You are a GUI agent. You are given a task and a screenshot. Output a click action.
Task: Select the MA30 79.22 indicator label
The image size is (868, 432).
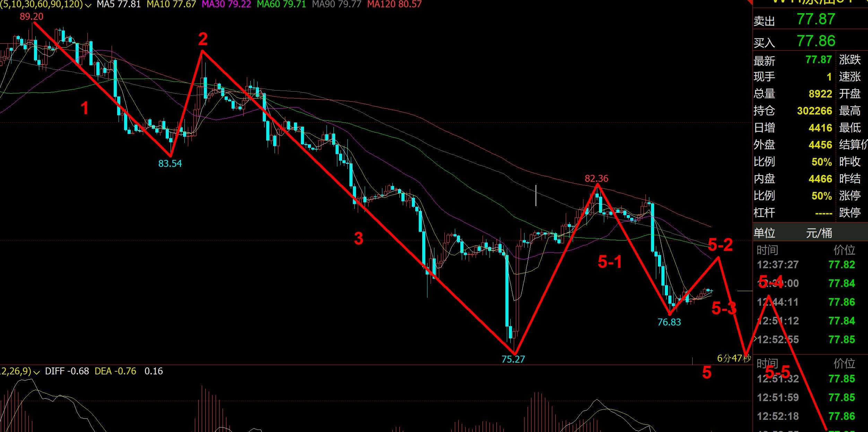pyautogui.click(x=226, y=5)
